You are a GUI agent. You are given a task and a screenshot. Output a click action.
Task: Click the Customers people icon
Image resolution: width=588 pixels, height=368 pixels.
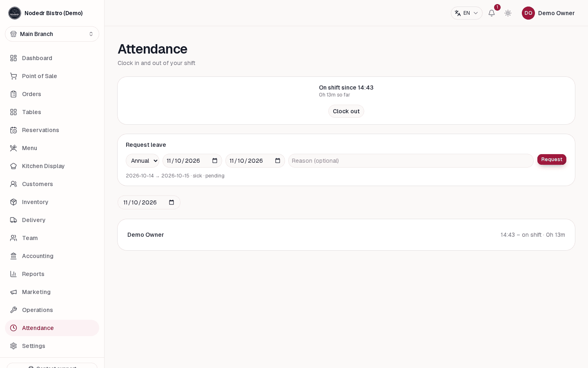[13, 184]
